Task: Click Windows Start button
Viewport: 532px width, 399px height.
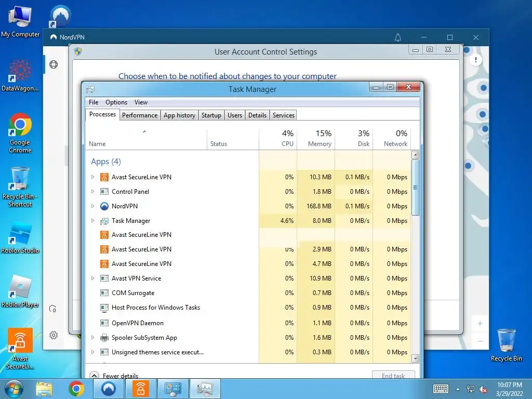Action: [x=14, y=389]
